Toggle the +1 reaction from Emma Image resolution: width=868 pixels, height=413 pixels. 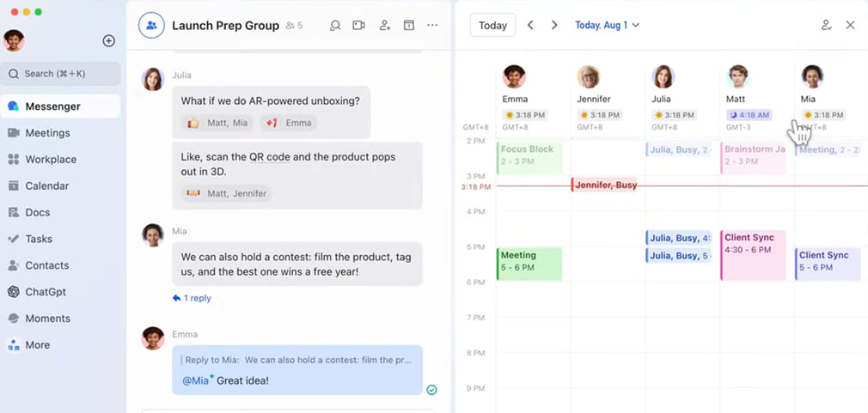[289, 123]
